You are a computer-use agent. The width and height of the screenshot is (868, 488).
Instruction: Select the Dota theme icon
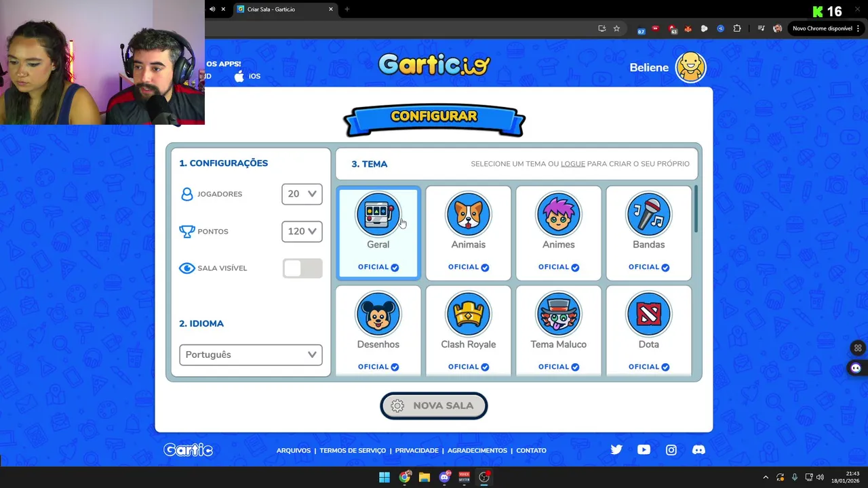(648, 314)
